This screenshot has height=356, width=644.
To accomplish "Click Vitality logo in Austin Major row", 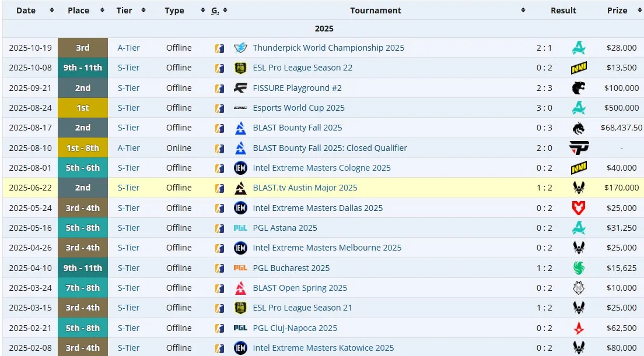I will pyautogui.click(x=579, y=188).
